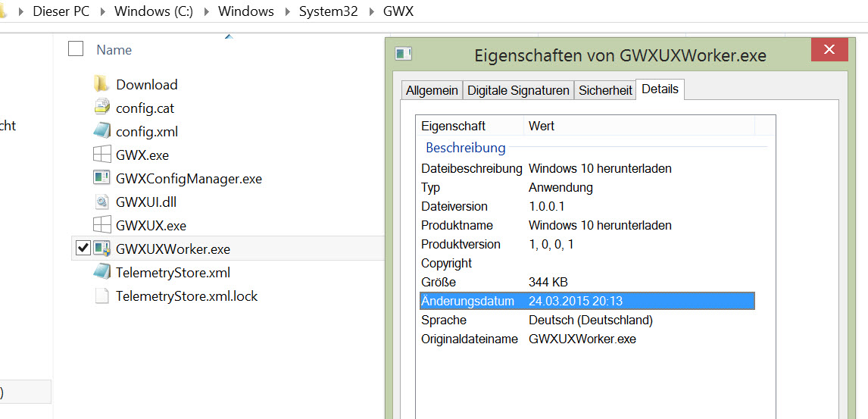Image resolution: width=868 pixels, height=419 pixels.
Task: Click the GWXUX.exe Windows logo icon
Action: pos(101,225)
